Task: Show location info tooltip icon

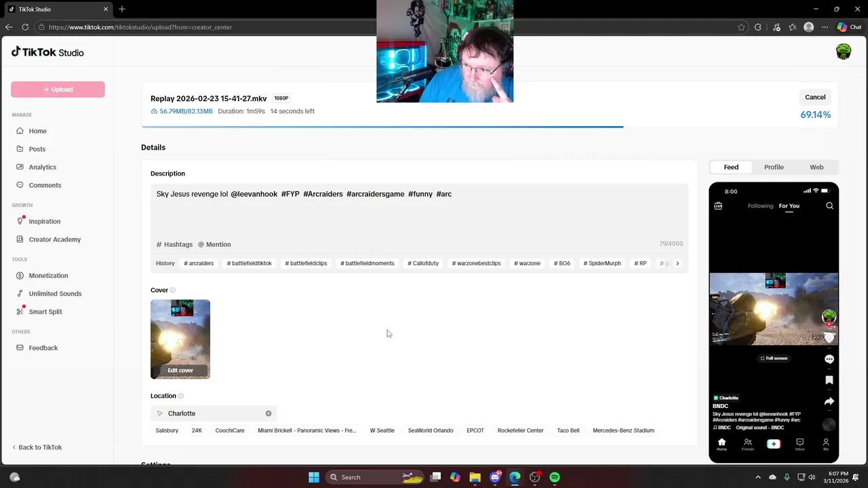Action: coord(180,396)
